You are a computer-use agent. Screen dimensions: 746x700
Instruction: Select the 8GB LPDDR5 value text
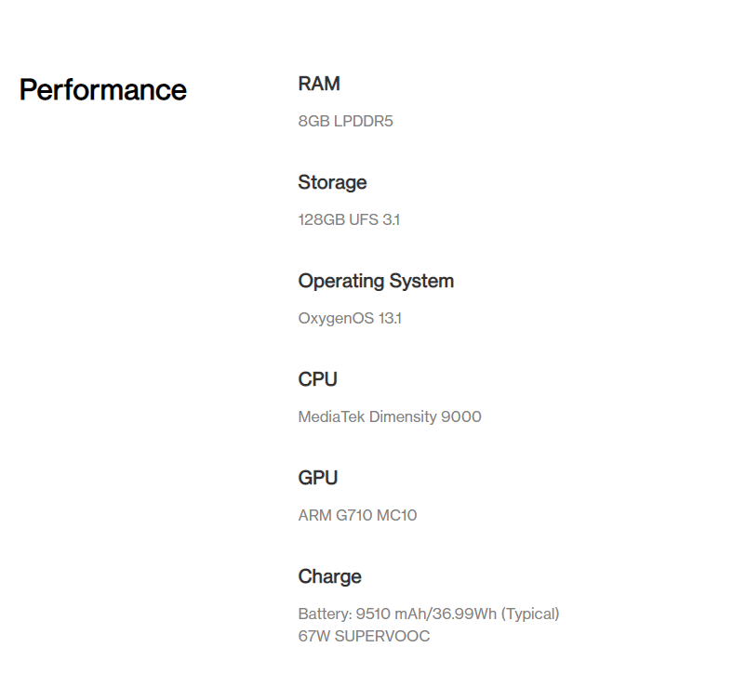[345, 121]
